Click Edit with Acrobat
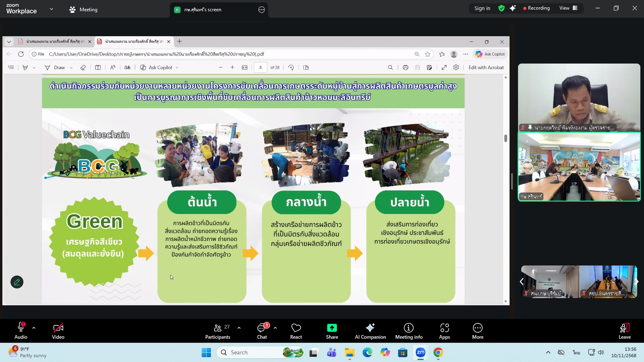Viewport: 644px width, 362px height. [486, 67]
